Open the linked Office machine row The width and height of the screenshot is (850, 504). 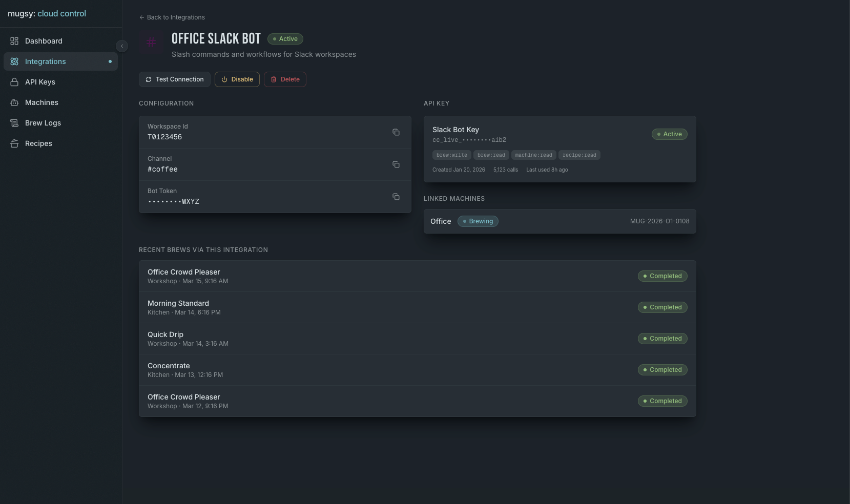[559, 221]
